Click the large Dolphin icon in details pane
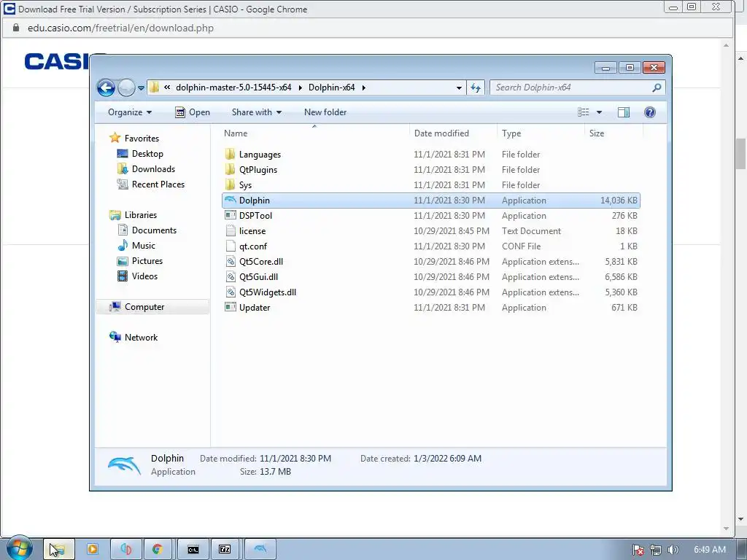747x560 pixels. click(x=124, y=465)
